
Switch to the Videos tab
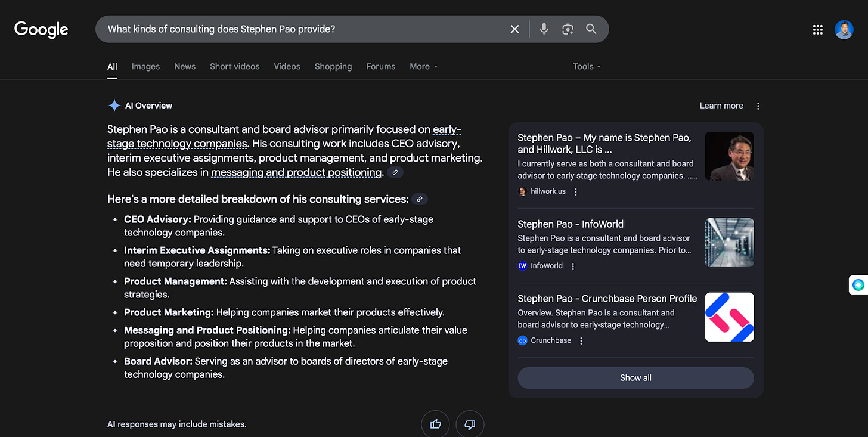[287, 67]
